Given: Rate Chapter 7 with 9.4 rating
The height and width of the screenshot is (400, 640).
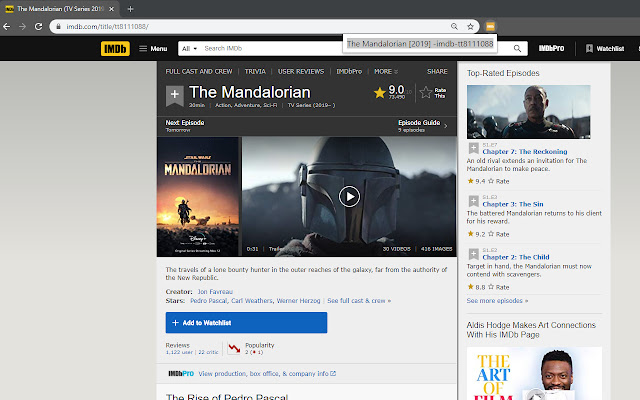Looking at the screenshot, I should pos(499,181).
